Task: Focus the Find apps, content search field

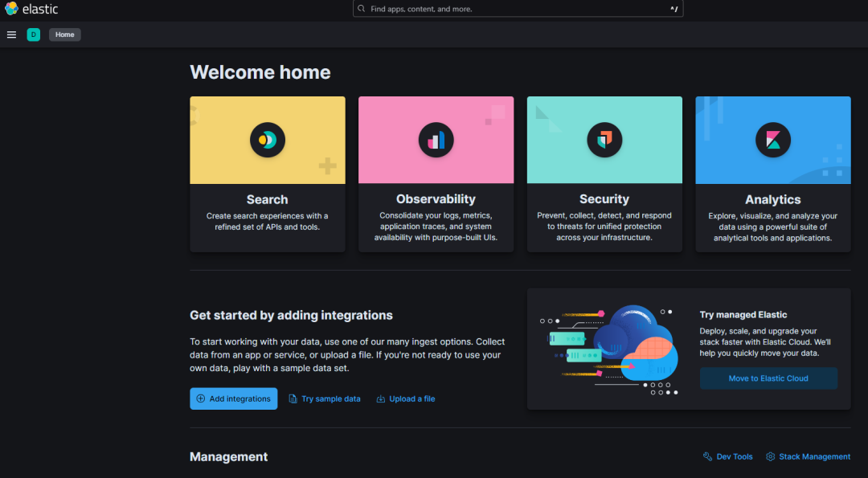Action: (518, 9)
